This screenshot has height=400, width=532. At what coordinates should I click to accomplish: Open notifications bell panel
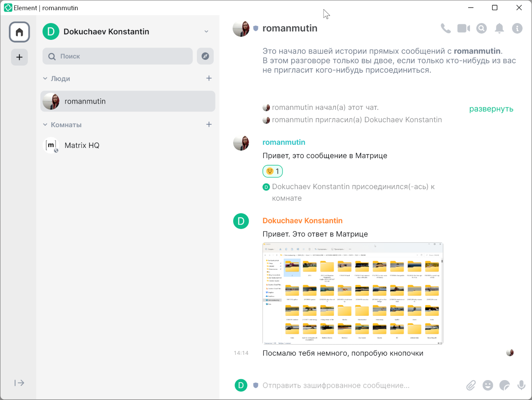click(499, 28)
